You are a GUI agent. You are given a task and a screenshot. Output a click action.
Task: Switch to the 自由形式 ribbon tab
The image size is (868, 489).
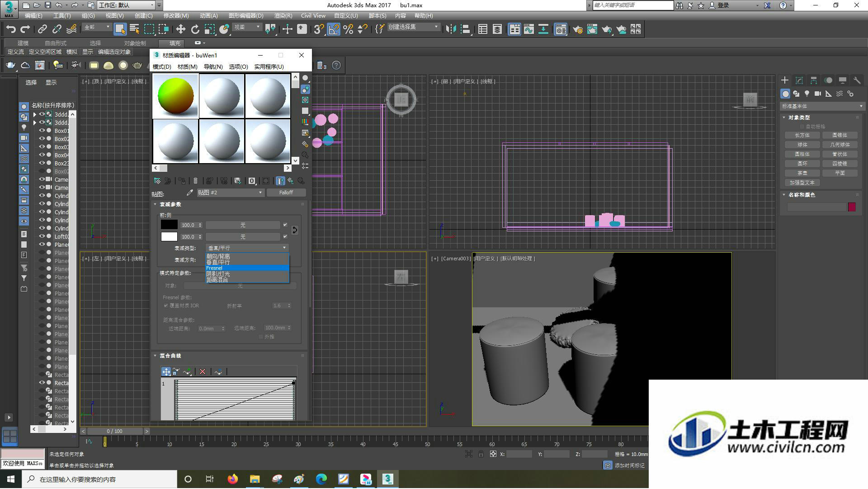click(56, 43)
